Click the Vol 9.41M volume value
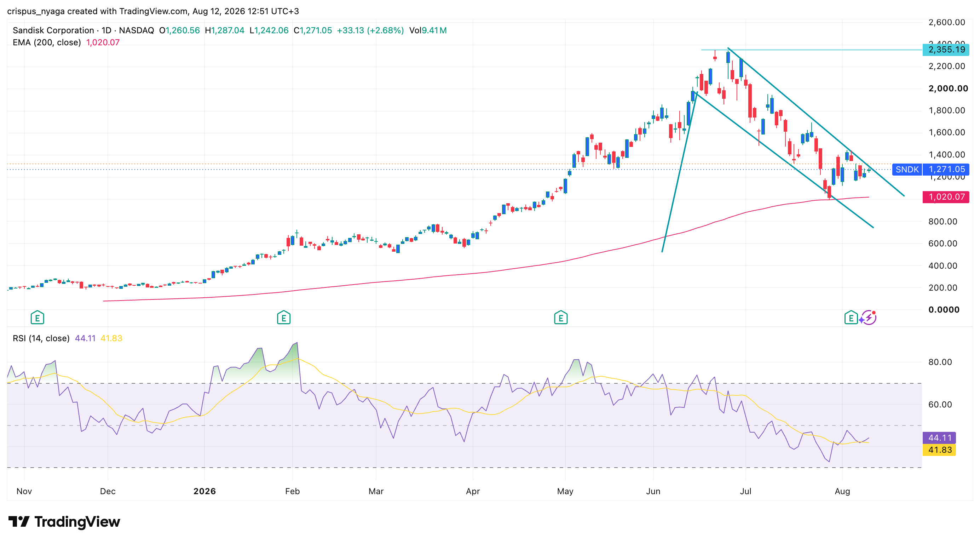 click(x=428, y=30)
